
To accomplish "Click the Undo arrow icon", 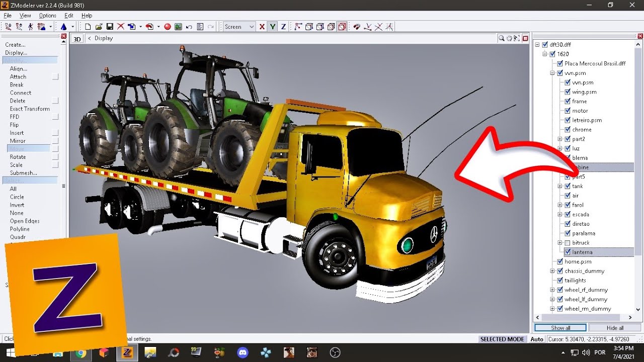I will [x=189, y=27].
